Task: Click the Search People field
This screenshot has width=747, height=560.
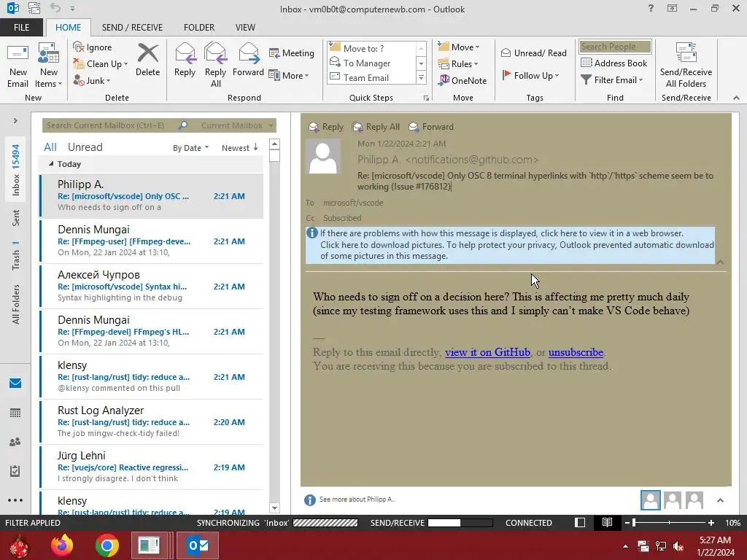Action: point(615,47)
